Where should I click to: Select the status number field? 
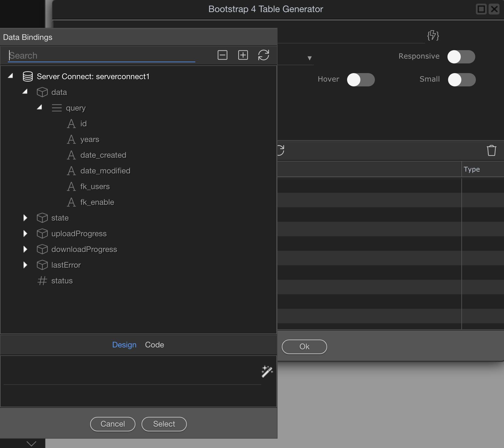[62, 281]
